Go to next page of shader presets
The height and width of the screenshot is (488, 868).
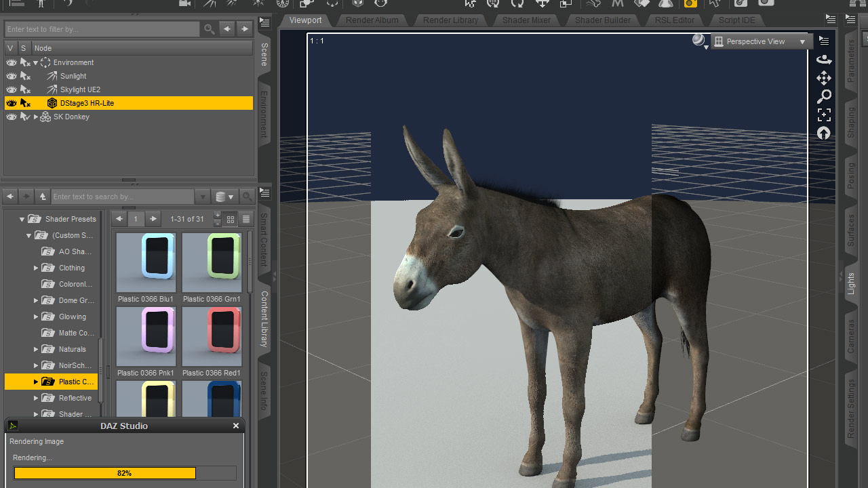[x=154, y=219]
